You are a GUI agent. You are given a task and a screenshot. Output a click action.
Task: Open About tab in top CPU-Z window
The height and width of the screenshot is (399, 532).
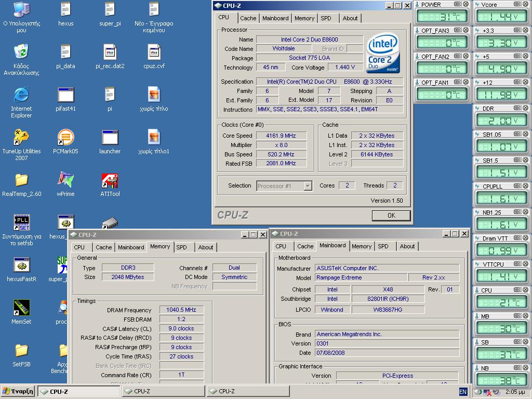click(x=350, y=18)
